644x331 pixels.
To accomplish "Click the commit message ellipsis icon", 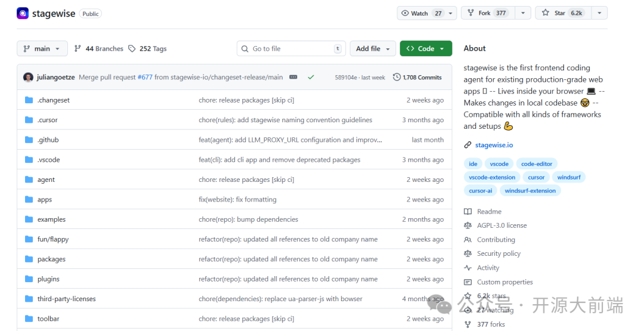I will point(293,77).
